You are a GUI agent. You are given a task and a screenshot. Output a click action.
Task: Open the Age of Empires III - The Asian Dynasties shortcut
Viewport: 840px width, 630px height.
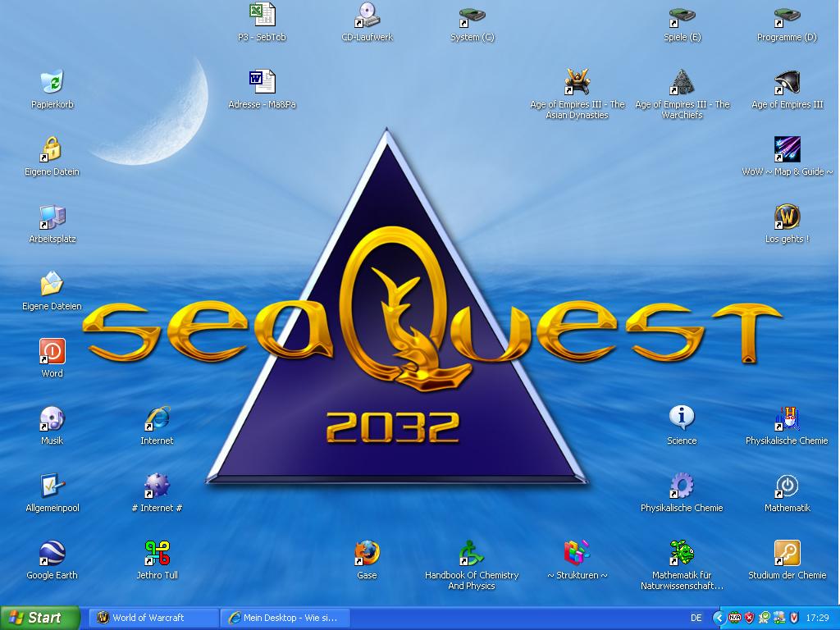pos(577,83)
